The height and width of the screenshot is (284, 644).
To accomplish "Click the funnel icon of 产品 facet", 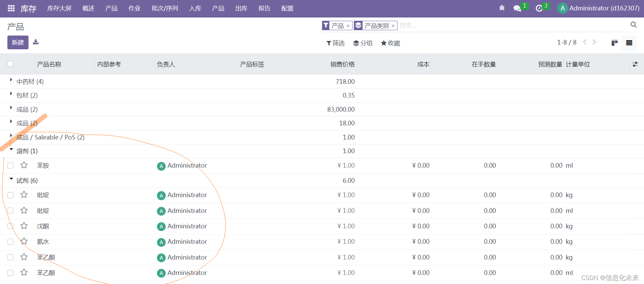I will click(x=326, y=25).
